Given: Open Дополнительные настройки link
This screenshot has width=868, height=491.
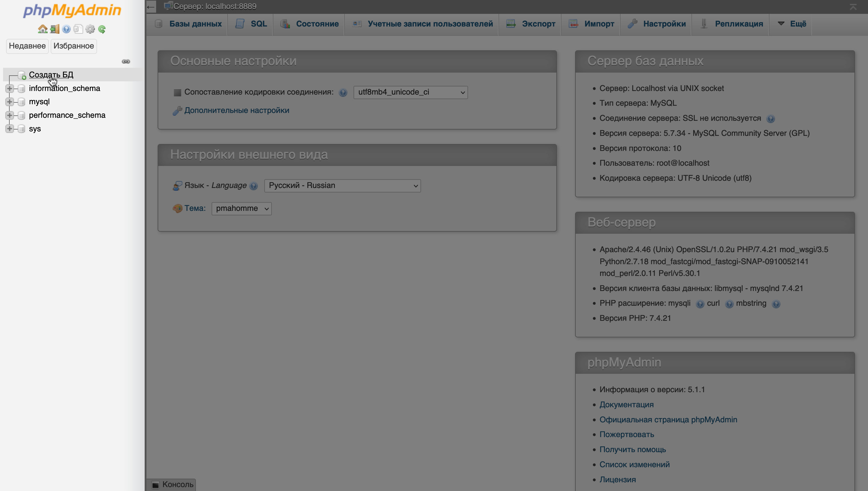Looking at the screenshot, I should (237, 111).
